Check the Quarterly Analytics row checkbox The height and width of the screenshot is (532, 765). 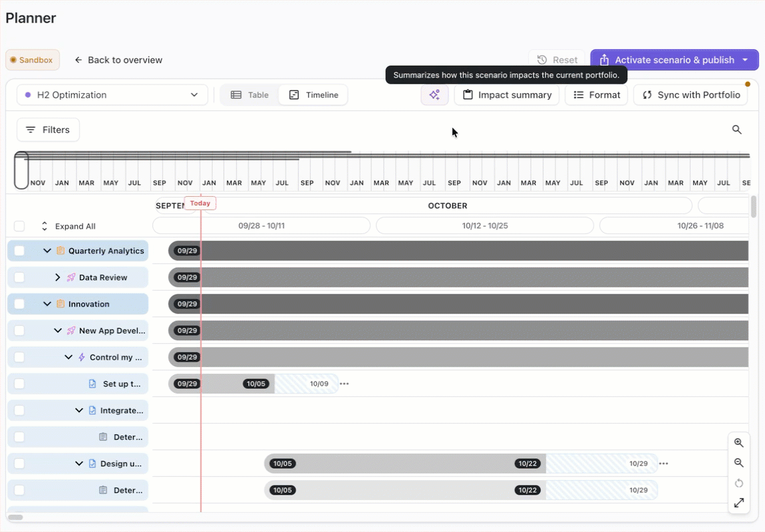(19, 251)
